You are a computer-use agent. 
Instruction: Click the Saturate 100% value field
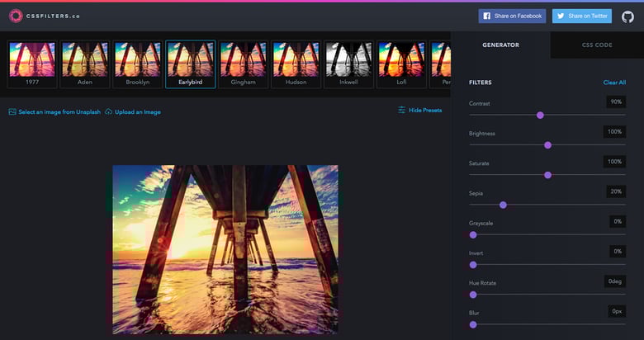pyautogui.click(x=614, y=162)
